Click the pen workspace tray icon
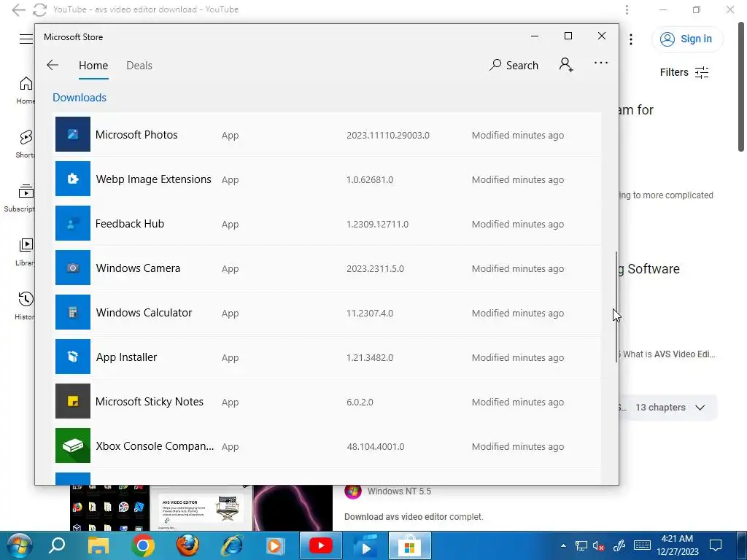This screenshot has width=747, height=560. coord(619,545)
